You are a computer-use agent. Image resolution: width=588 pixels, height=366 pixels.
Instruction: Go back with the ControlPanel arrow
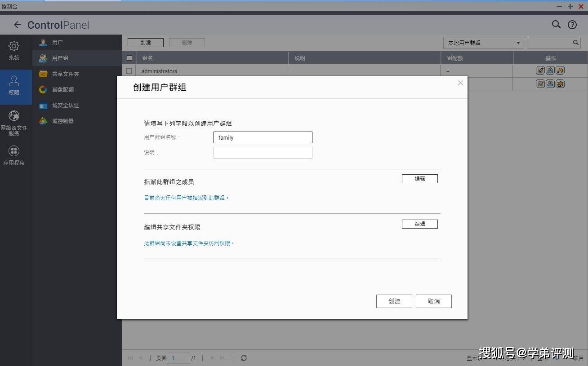coord(18,25)
